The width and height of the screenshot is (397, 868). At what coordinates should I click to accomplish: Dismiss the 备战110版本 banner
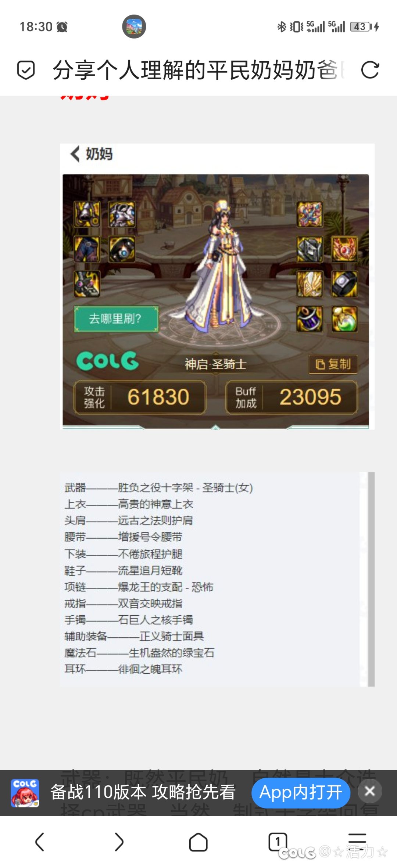369,791
